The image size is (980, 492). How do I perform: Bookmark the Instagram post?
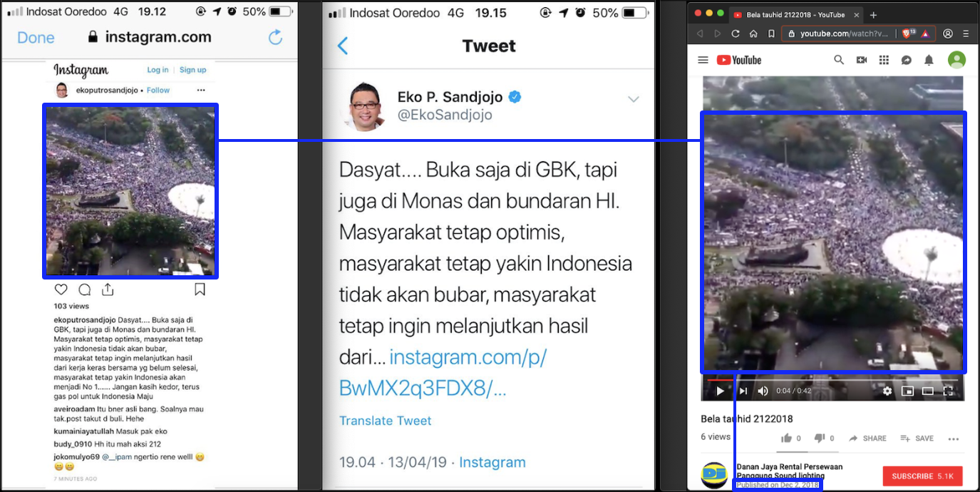(200, 289)
